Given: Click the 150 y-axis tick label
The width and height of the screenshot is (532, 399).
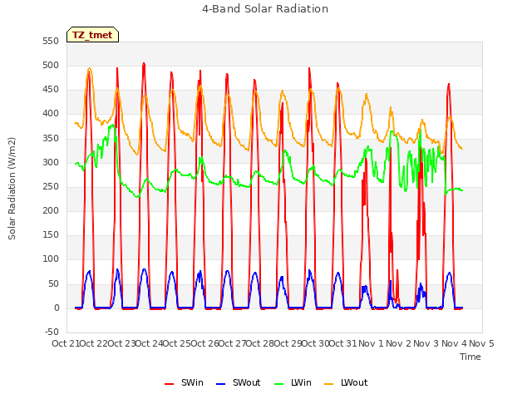Looking at the screenshot, I should (x=51, y=234).
